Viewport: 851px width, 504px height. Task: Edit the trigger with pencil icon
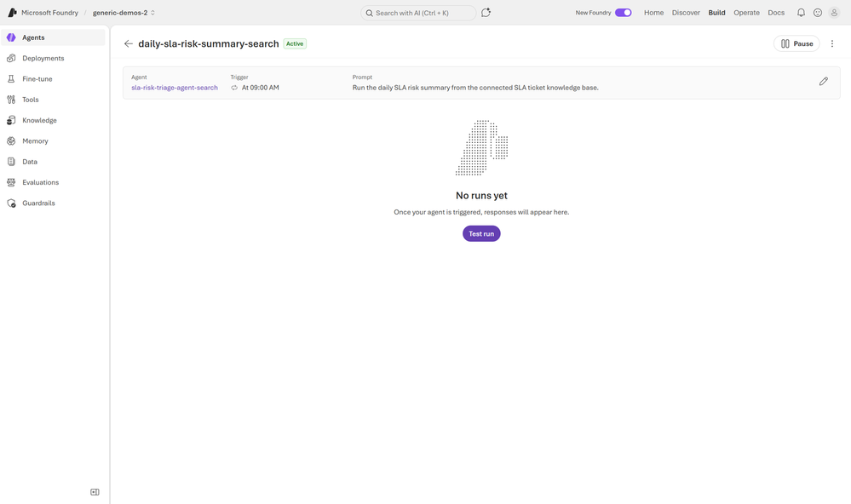coord(824,82)
